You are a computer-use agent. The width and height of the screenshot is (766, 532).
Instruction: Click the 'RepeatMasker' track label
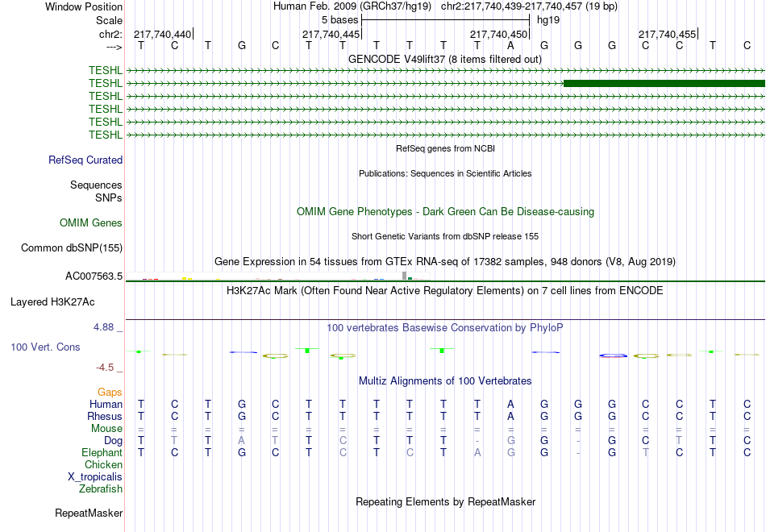(x=89, y=513)
